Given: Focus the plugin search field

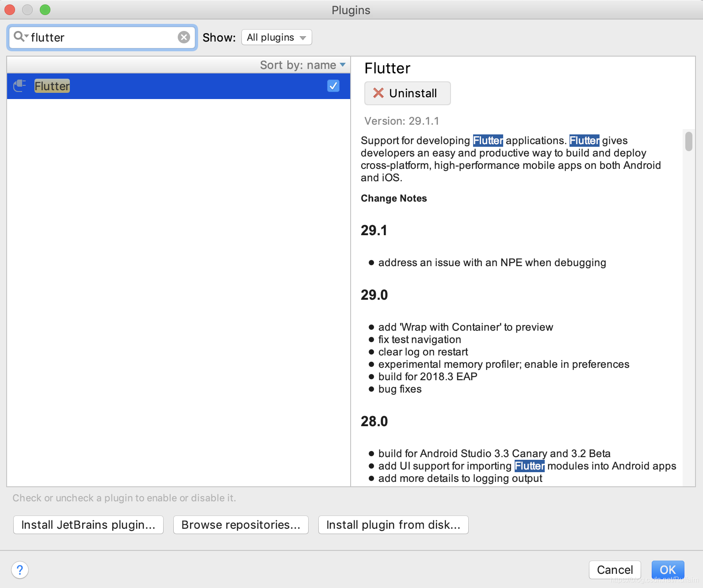Looking at the screenshot, I should (x=103, y=37).
